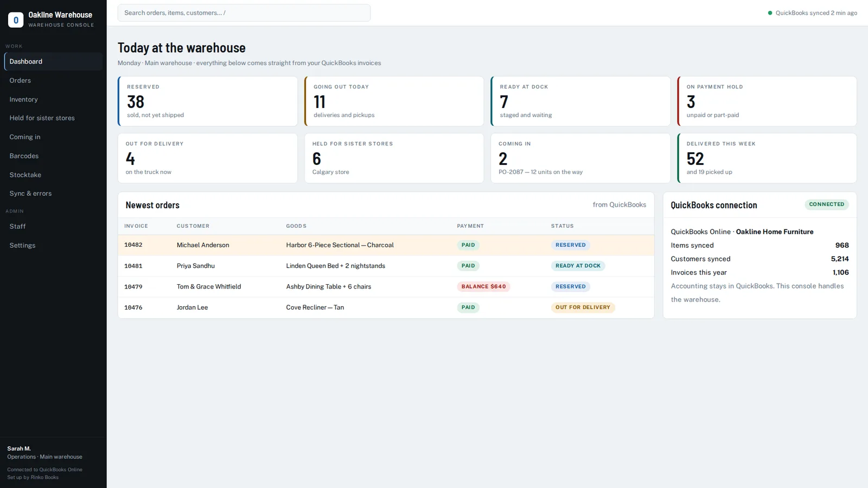
Task: Click Harbor 6-Piece Sectional — Charcoal goods
Action: tap(340, 245)
